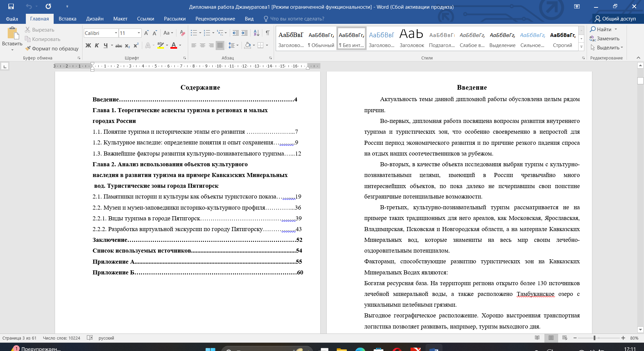Viewport: 644px width, 351px height.
Task: Toggle strikethrough formatting
Action: click(x=118, y=46)
